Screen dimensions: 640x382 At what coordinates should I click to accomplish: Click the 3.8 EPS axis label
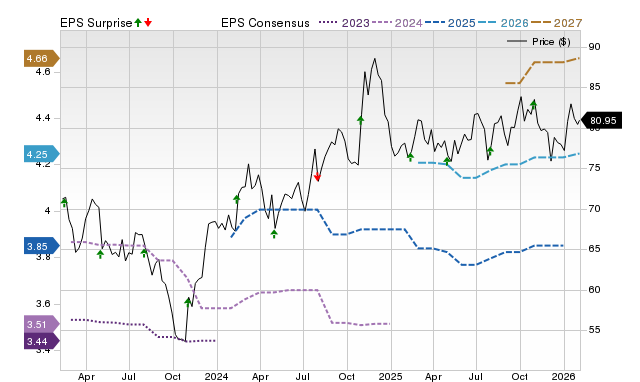pyautogui.click(x=43, y=257)
